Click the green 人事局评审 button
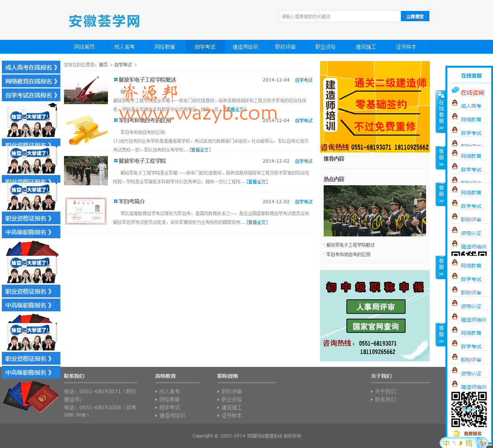 tap(376, 307)
